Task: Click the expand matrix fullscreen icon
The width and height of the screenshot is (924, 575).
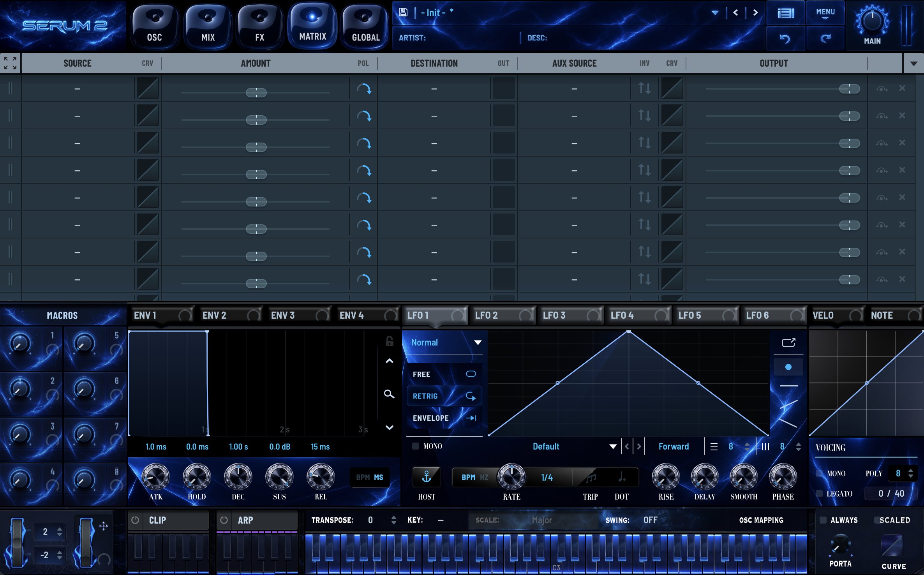Action: 11,63
